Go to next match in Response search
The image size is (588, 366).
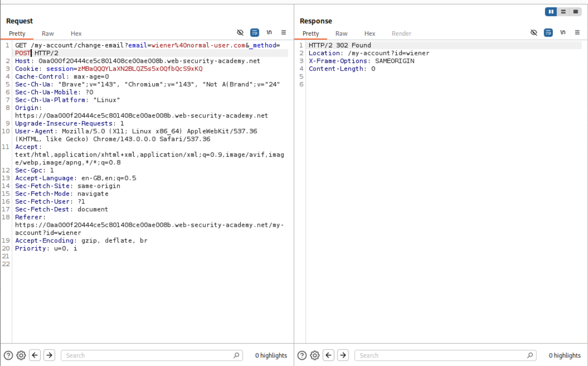(343, 355)
